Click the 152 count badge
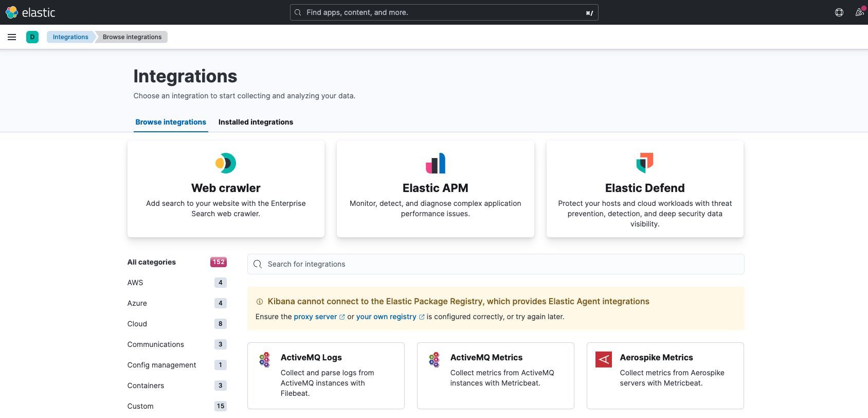Viewport: 868px width, 418px height. 219,262
